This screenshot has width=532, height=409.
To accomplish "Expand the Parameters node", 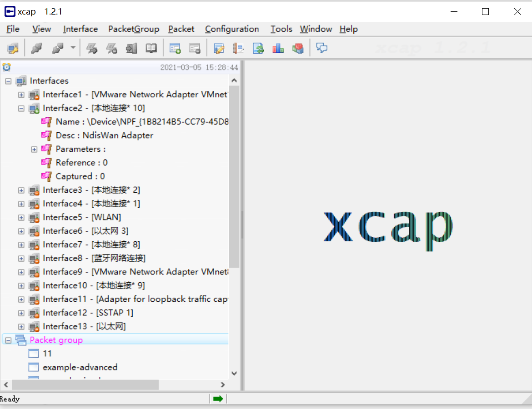I will pyautogui.click(x=34, y=150).
